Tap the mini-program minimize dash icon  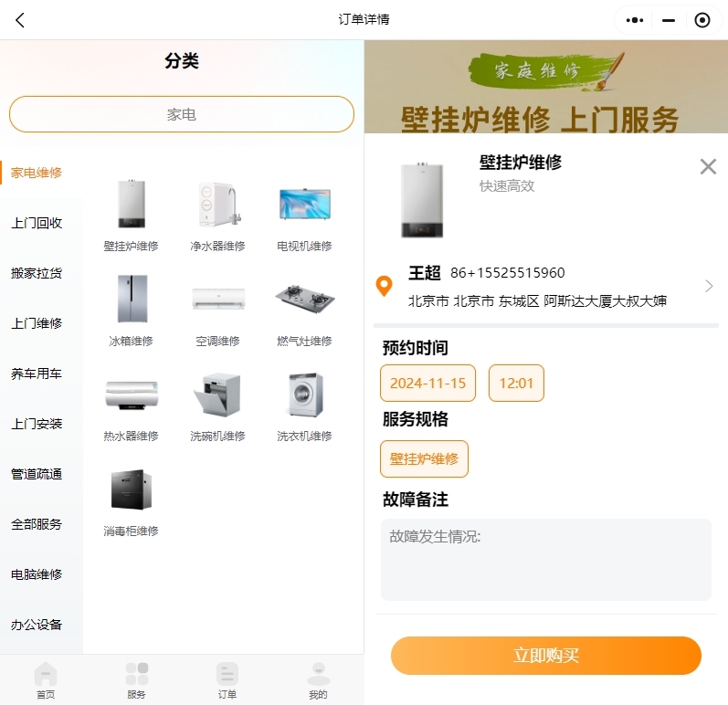point(669,20)
